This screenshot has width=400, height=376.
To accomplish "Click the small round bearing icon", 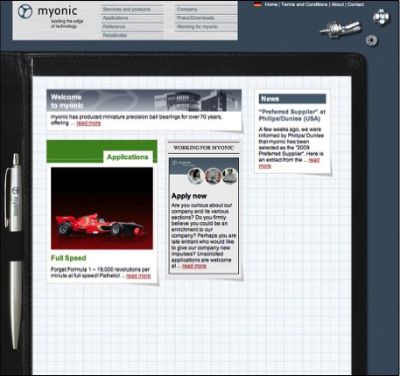I will coord(371,40).
